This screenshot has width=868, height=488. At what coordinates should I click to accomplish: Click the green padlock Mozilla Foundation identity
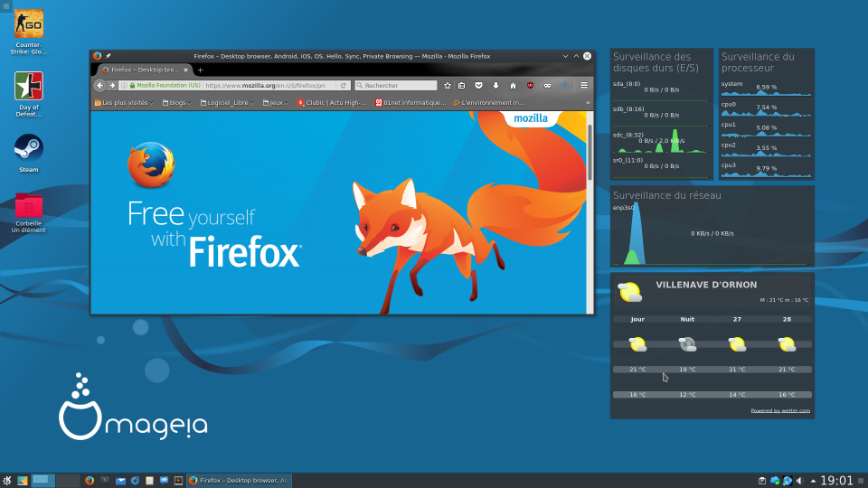tap(165, 85)
